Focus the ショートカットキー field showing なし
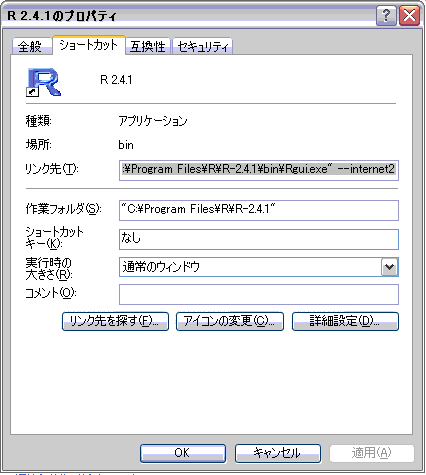 tap(259, 239)
